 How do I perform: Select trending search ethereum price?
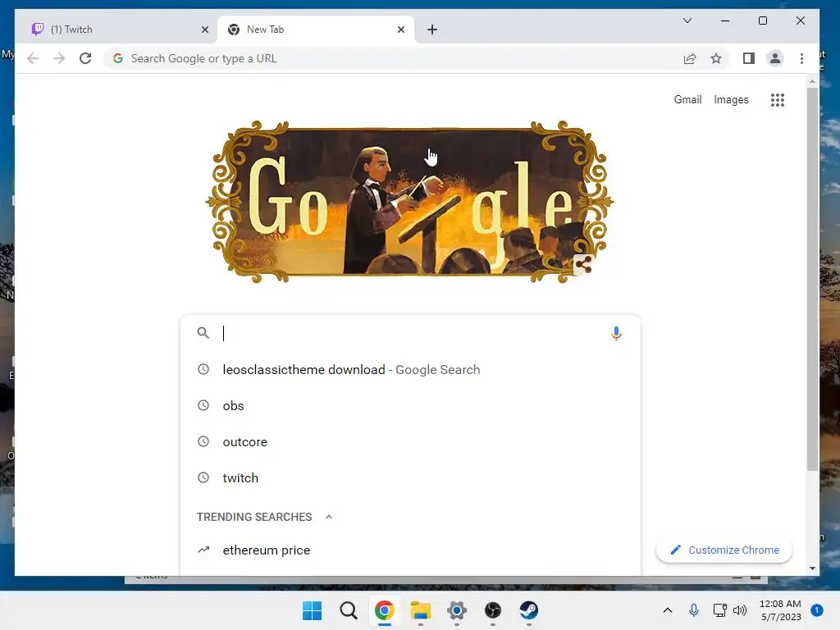point(410,550)
